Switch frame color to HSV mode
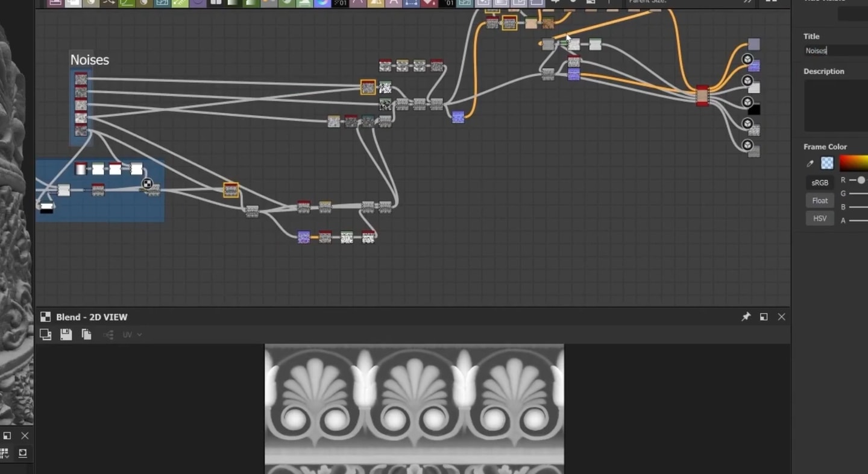 820,218
